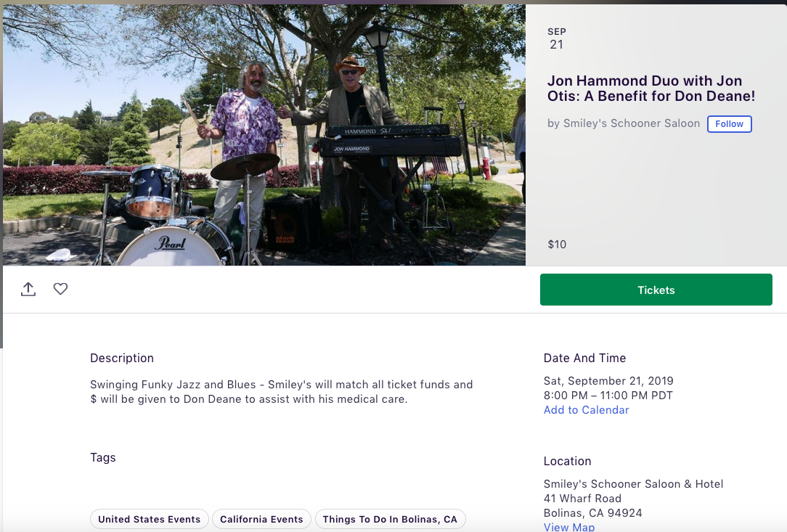Click the event photo of the duo
Image resolution: width=787 pixels, height=532 pixels.
tap(264, 135)
